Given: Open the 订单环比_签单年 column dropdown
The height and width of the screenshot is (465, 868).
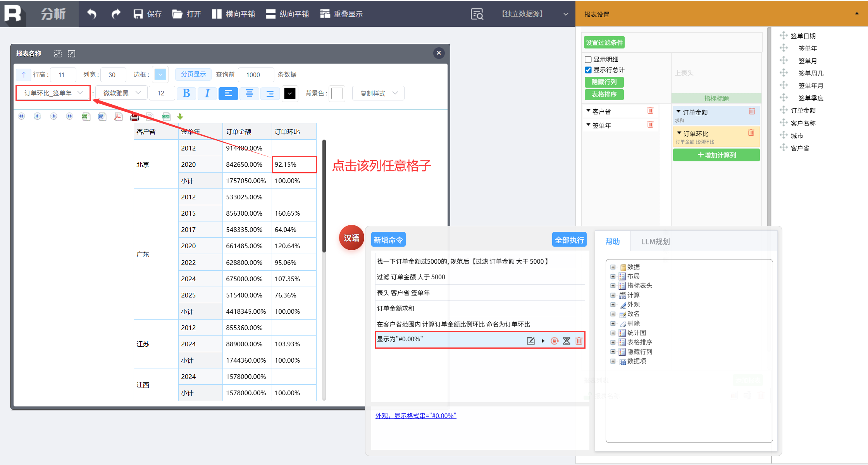Looking at the screenshot, I should click(53, 93).
